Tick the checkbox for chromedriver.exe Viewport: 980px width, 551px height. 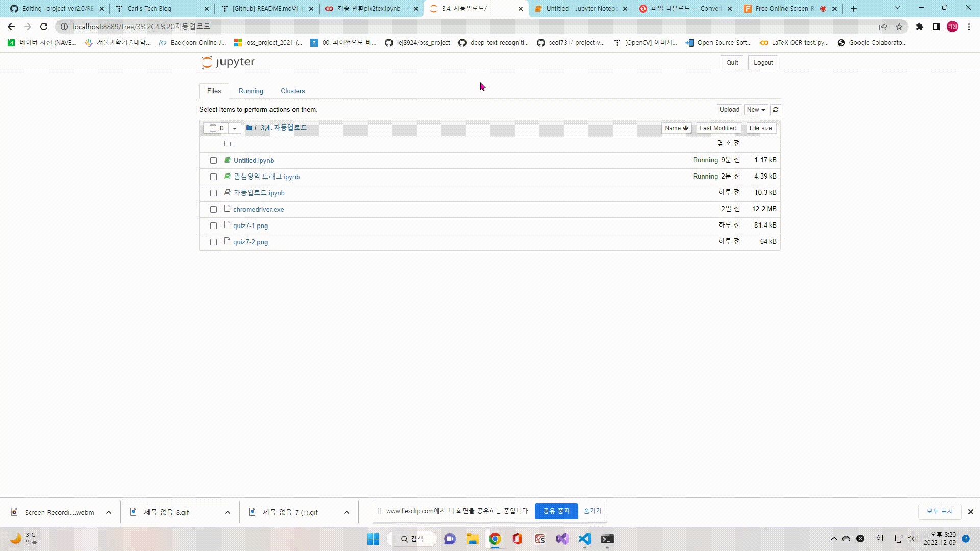pyautogui.click(x=213, y=210)
